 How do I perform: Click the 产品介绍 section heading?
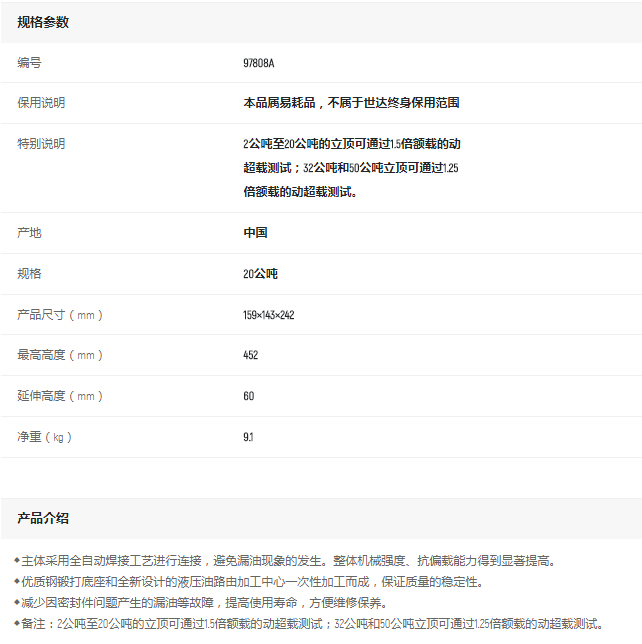click(43, 518)
